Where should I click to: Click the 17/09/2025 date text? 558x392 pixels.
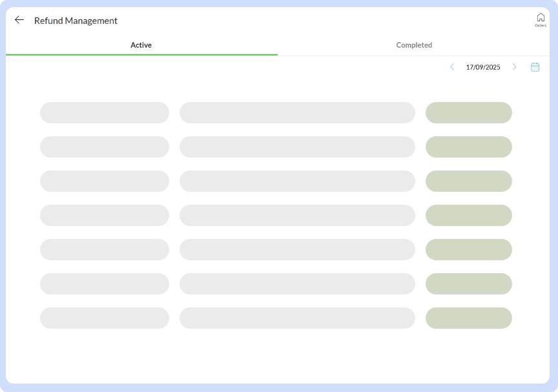tap(483, 67)
